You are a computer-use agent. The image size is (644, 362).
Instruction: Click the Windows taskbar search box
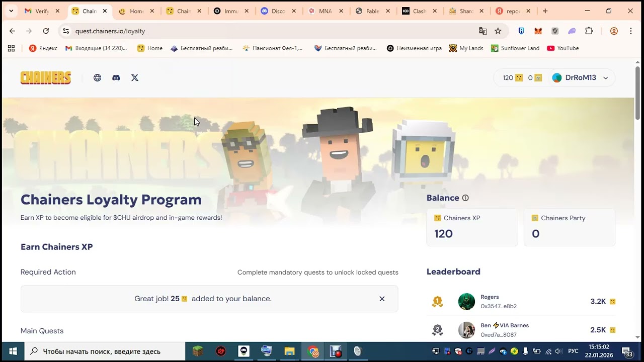(105, 351)
